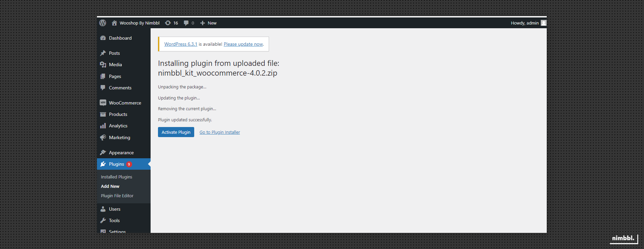This screenshot has width=644, height=249.
Task: Open the Plugin File Editor
Action: click(x=117, y=196)
